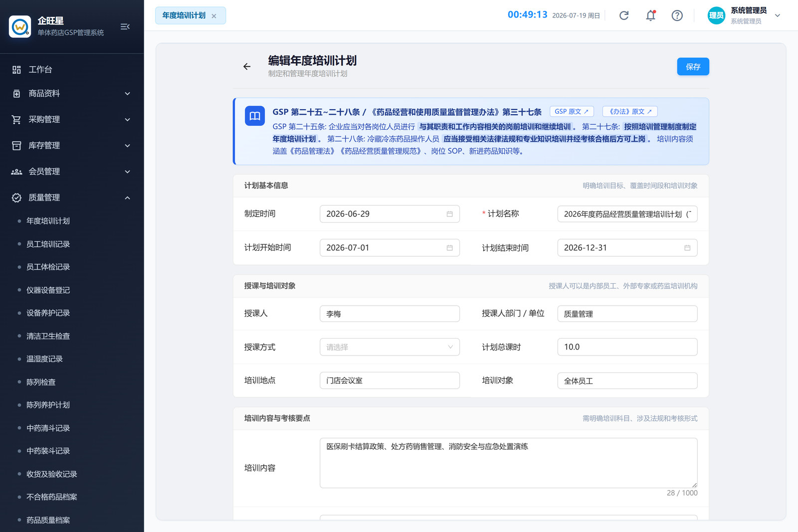
Task: Click the 企旺星 logo icon
Action: [20, 26]
